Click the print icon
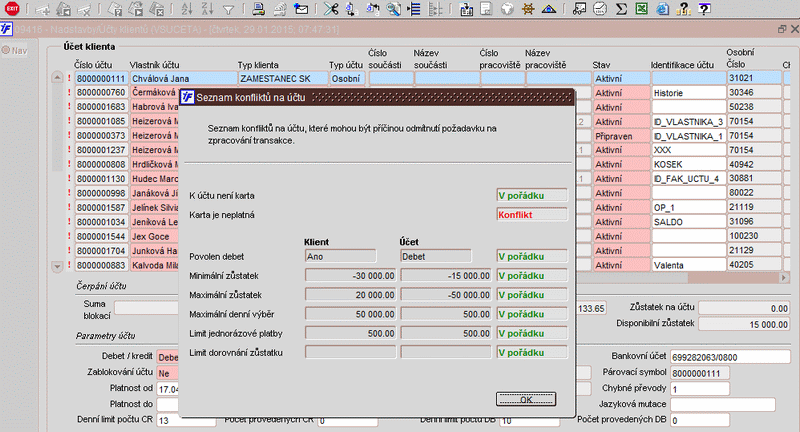 coord(259,9)
